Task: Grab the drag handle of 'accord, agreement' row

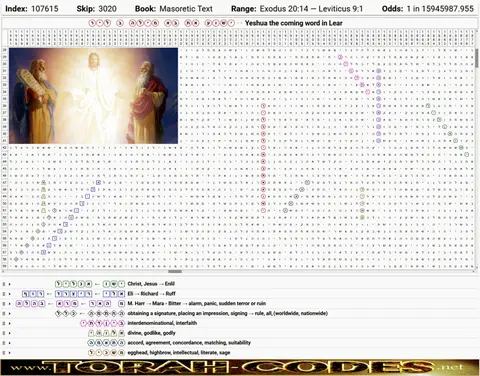Action: tap(4, 343)
